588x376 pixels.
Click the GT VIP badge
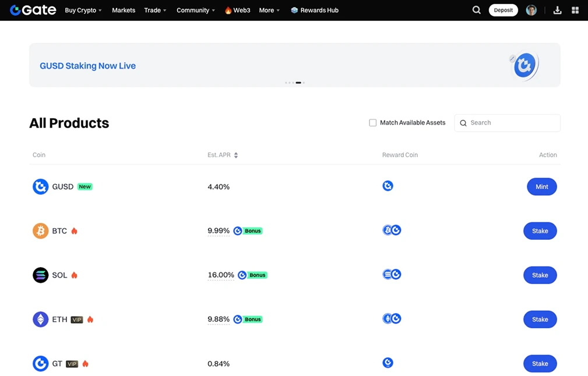point(72,364)
